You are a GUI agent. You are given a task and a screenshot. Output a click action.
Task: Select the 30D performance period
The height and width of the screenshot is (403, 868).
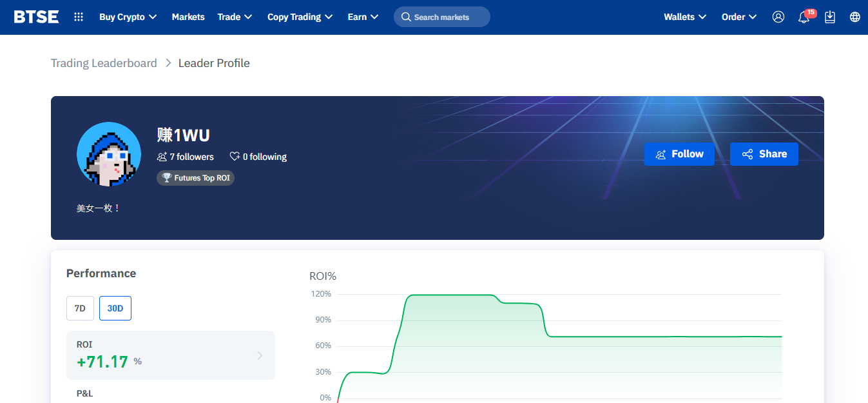coord(115,308)
